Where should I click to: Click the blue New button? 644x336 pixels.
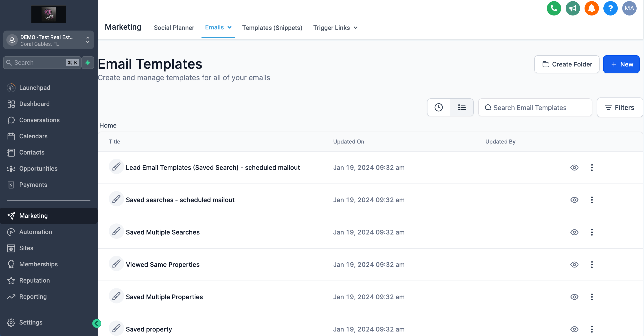click(621, 64)
